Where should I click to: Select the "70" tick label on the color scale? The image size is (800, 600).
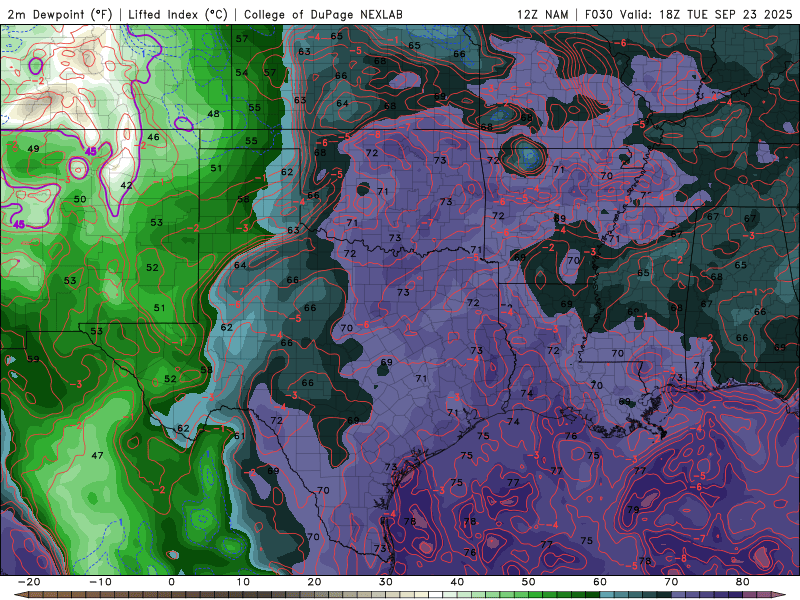[671, 582]
